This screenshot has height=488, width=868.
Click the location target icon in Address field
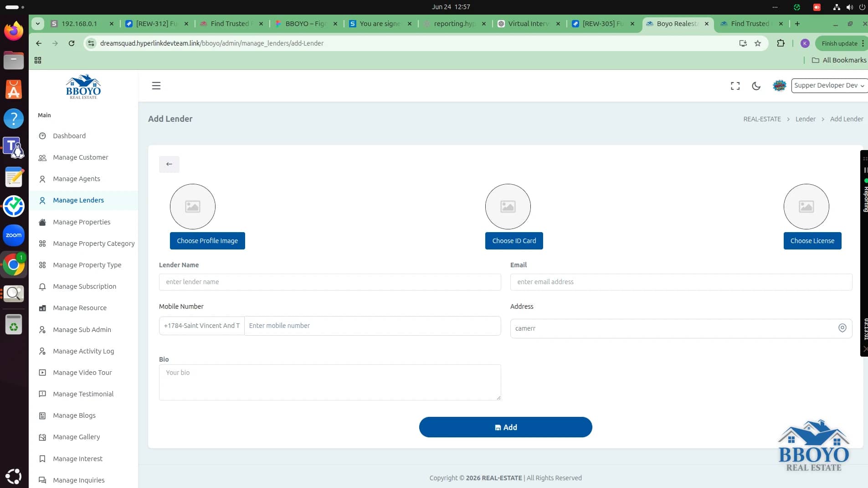(842, 328)
